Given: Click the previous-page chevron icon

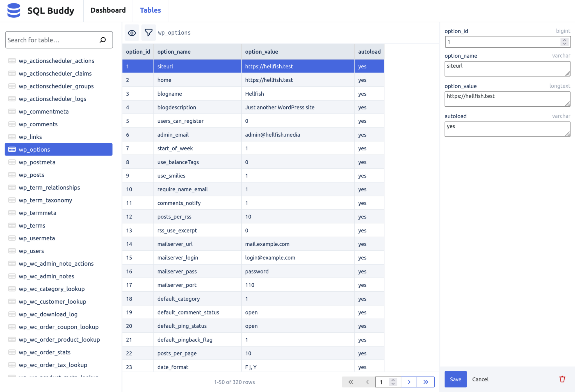Looking at the screenshot, I should coord(367,382).
